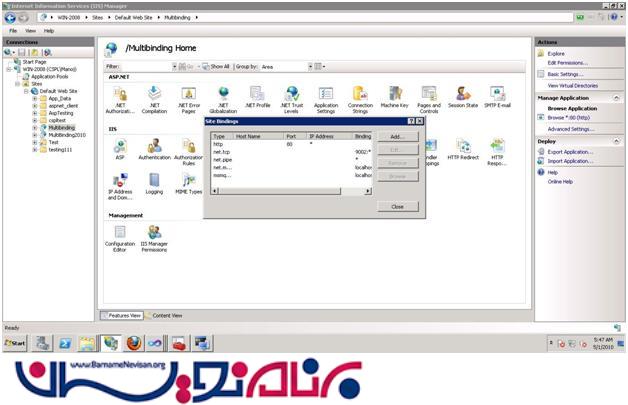This screenshot has width=628, height=405.
Task: Select the net.tcp binding row
Action: pyautogui.click(x=291, y=152)
